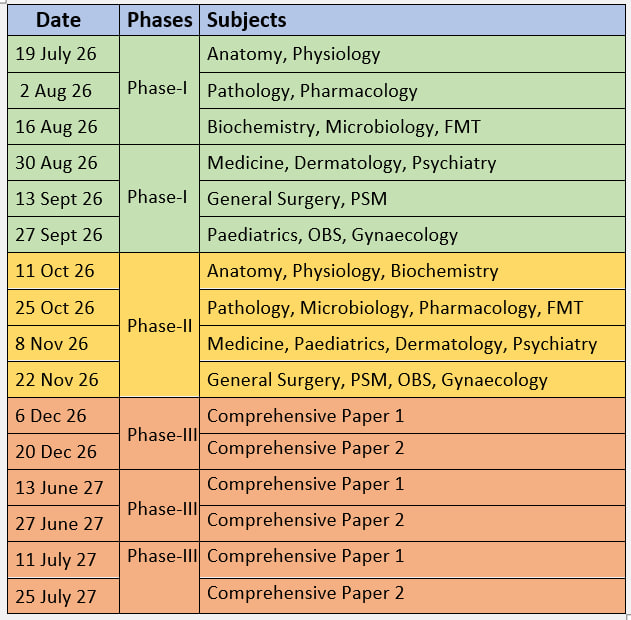Screen dimensions: 631x620
Task: Select Comprehensive Paper 1 for 11 July 27
Action: (412, 560)
